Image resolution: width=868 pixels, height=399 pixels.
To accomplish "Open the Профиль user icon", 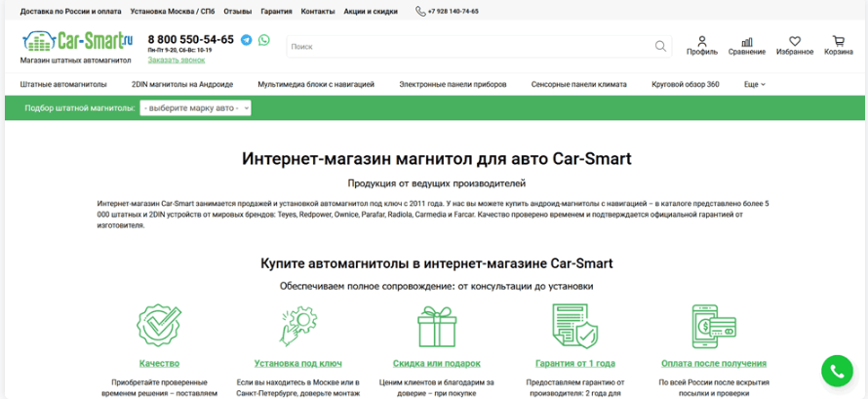I will pyautogui.click(x=702, y=41).
